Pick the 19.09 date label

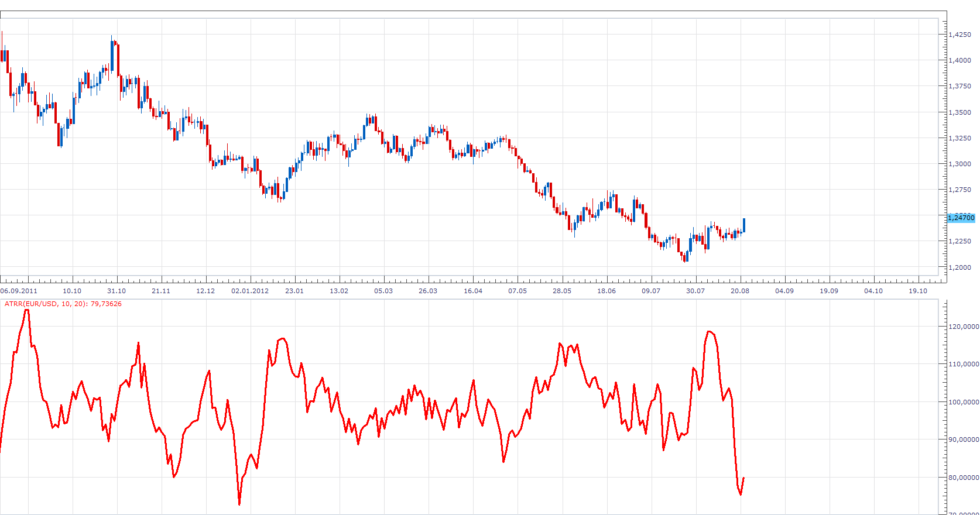829,291
